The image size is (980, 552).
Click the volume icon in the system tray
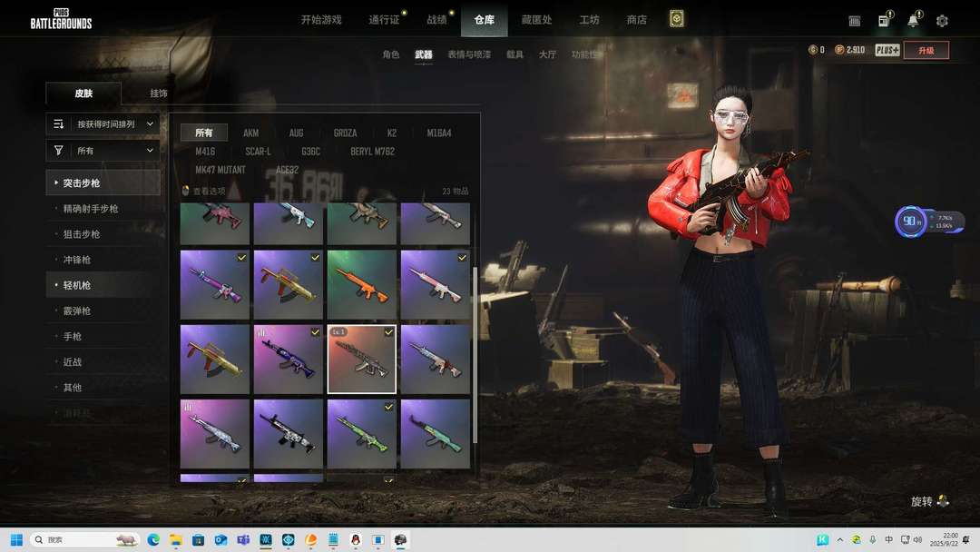(917, 539)
